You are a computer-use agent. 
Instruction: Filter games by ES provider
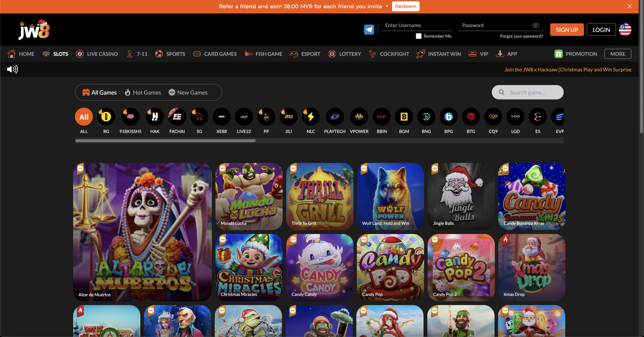coord(538,121)
